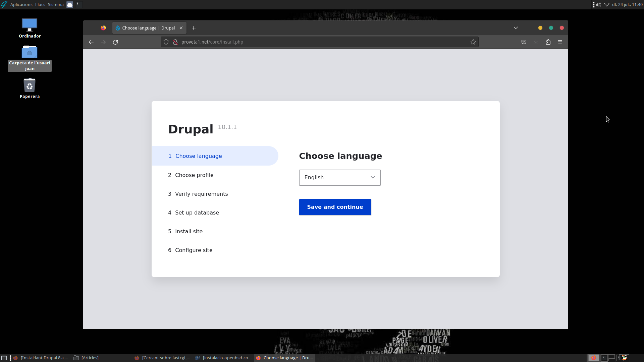This screenshot has height=362, width=644.
Task: Select the Paperera trash icon
Action: (30, 88)
